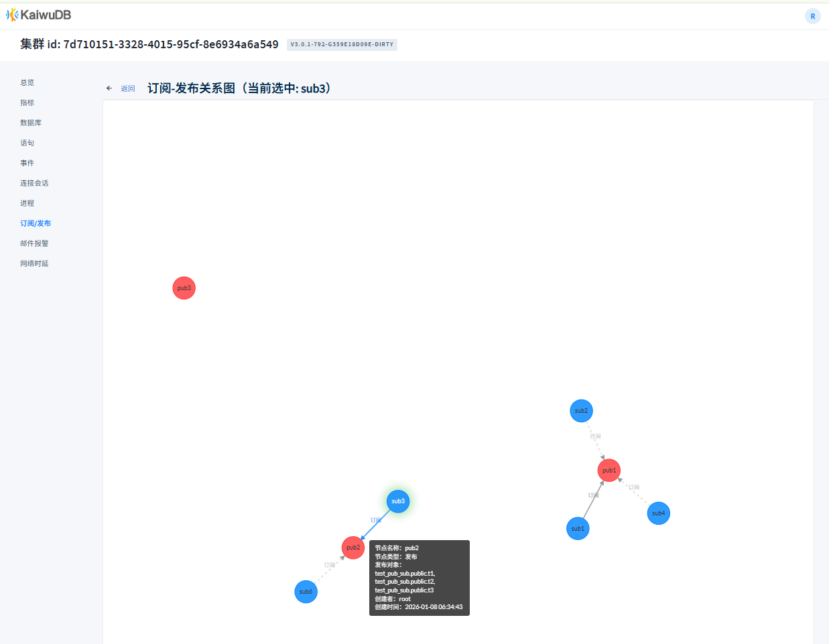Open the 总览 overview page
The width and height of the screenshot is (829, 644).
pos(27,82)
